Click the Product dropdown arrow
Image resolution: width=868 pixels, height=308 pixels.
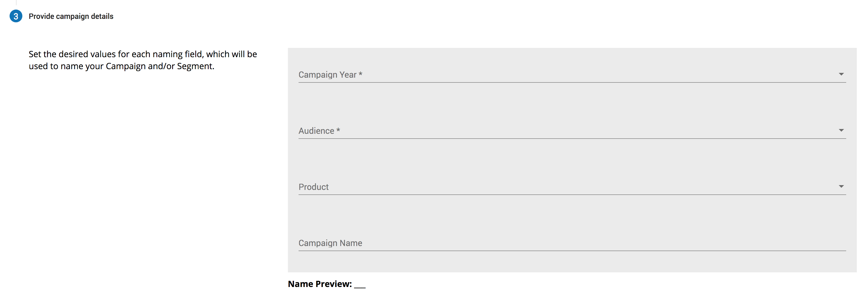841,186
